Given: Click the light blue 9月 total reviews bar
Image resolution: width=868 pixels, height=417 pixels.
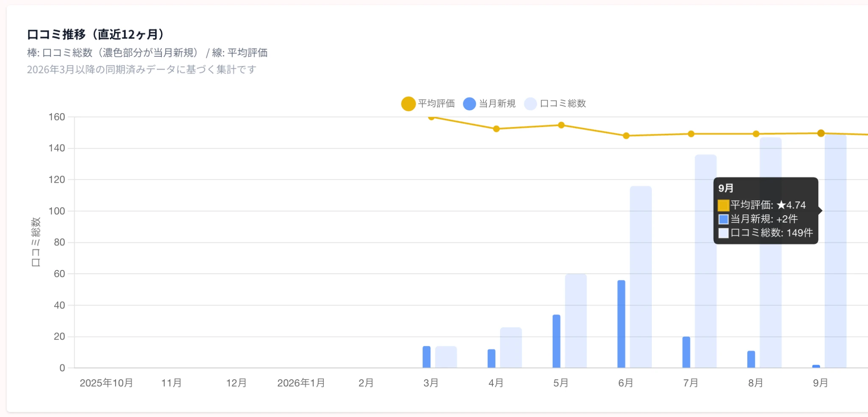Looking at the screenshot, I should point(836,251).
